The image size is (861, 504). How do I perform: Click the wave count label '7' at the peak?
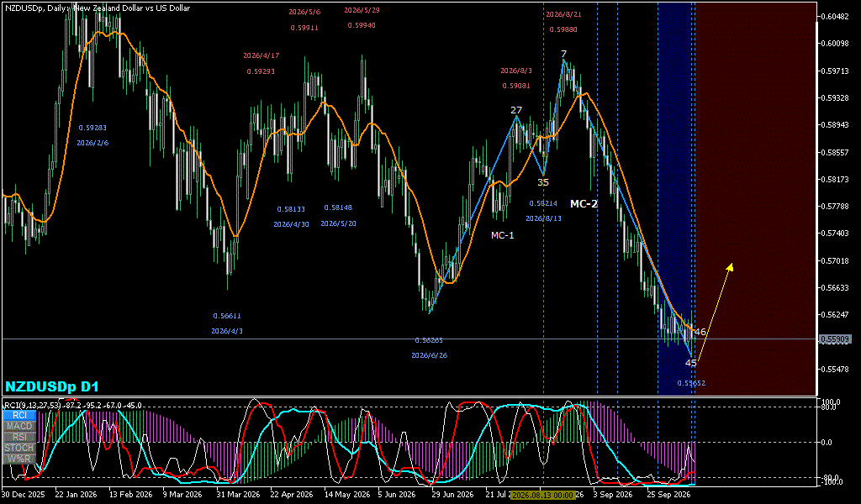coord(563,54)
